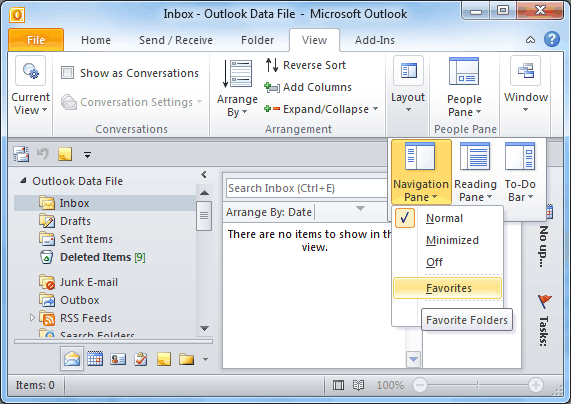The height and width of the screenshot is (404, 571).
Task: Click in Search Inbox field
Action: [307, 188]
